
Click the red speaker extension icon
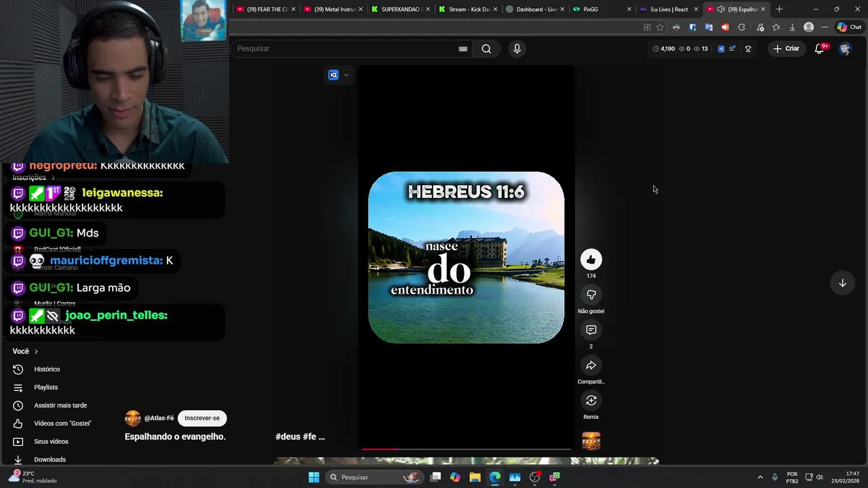[x=725, y=27]
